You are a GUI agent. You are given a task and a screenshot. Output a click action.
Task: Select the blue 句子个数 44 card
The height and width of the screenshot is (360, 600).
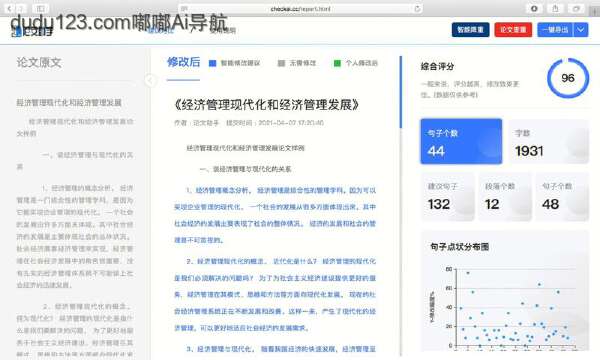coord(461,141)
